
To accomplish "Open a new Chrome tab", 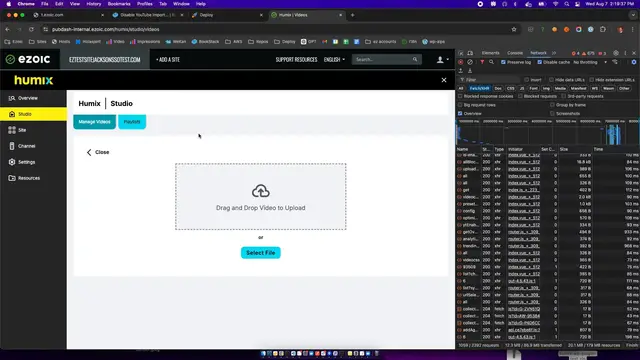I will pyautogui.click(x=353, y=15).
